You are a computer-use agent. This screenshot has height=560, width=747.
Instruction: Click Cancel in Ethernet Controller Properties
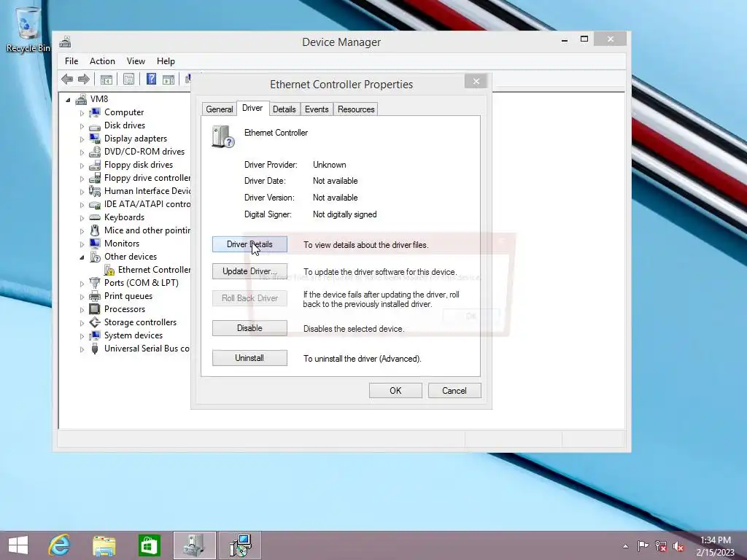pos(454,391)
